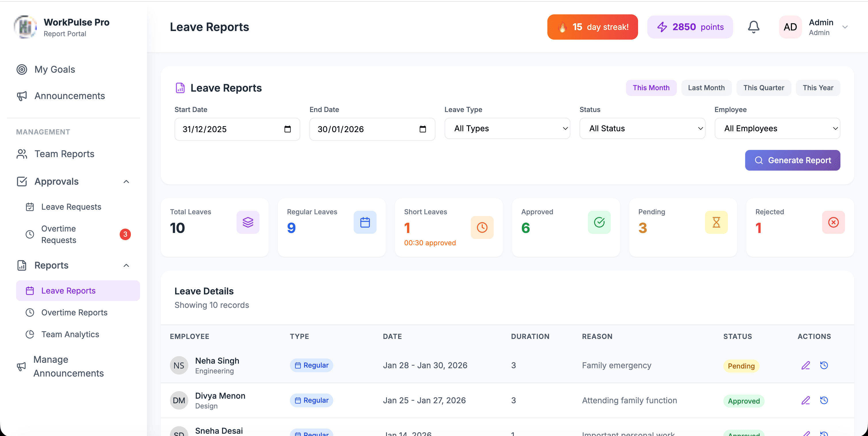
Task: Collapse the Approvals sidebar section
Action: click(x=126, y=182)
